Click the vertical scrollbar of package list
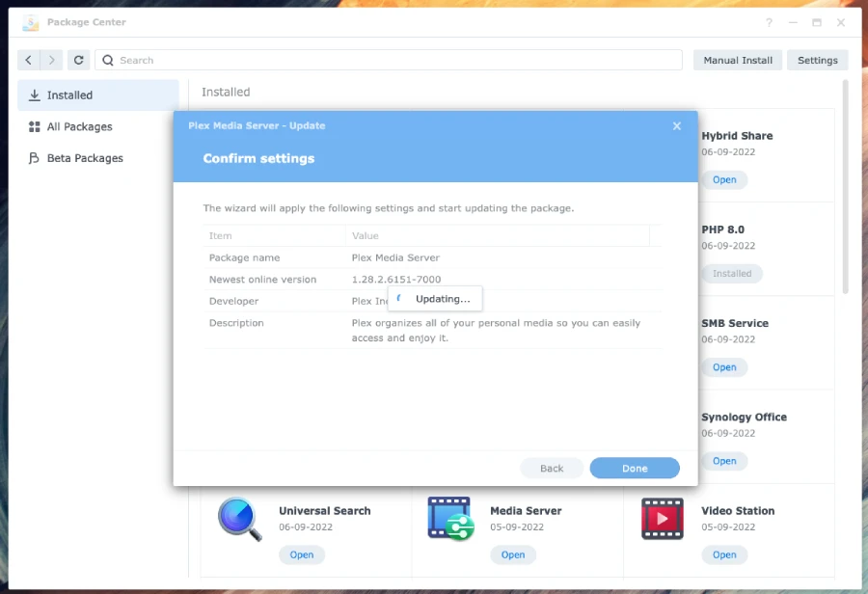 point(845,186)
